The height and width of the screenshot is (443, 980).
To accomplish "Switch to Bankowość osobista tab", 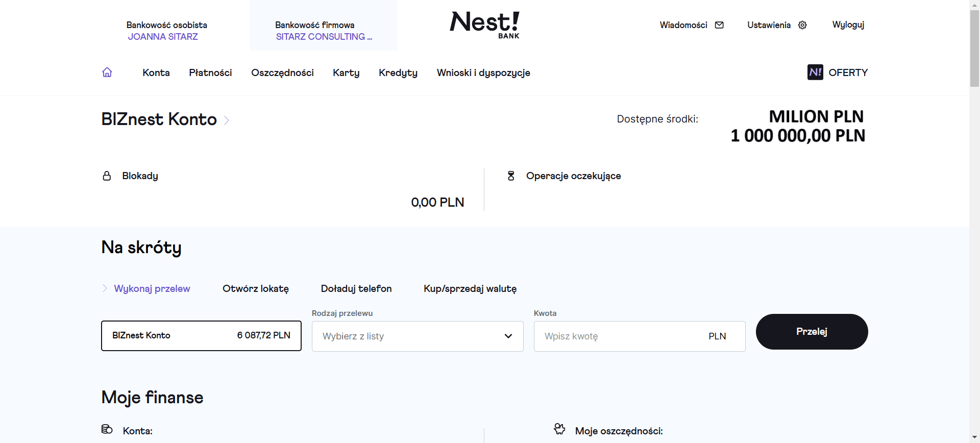I will click(167, 31).
